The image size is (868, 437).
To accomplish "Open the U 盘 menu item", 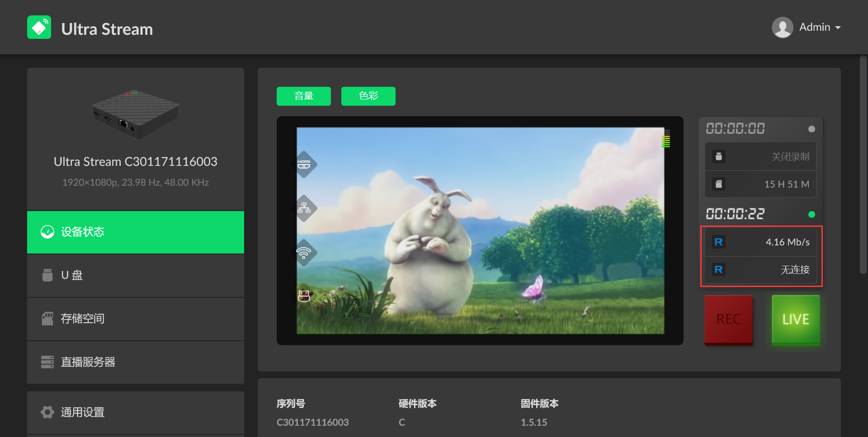I will click(136, 276).
